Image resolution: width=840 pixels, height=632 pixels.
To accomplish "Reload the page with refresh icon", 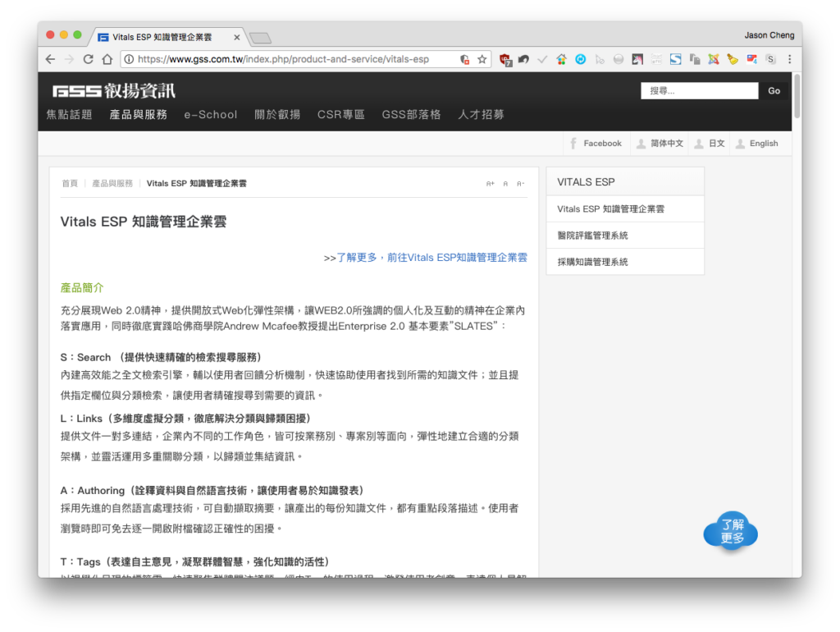I will [x=89, y=59].
